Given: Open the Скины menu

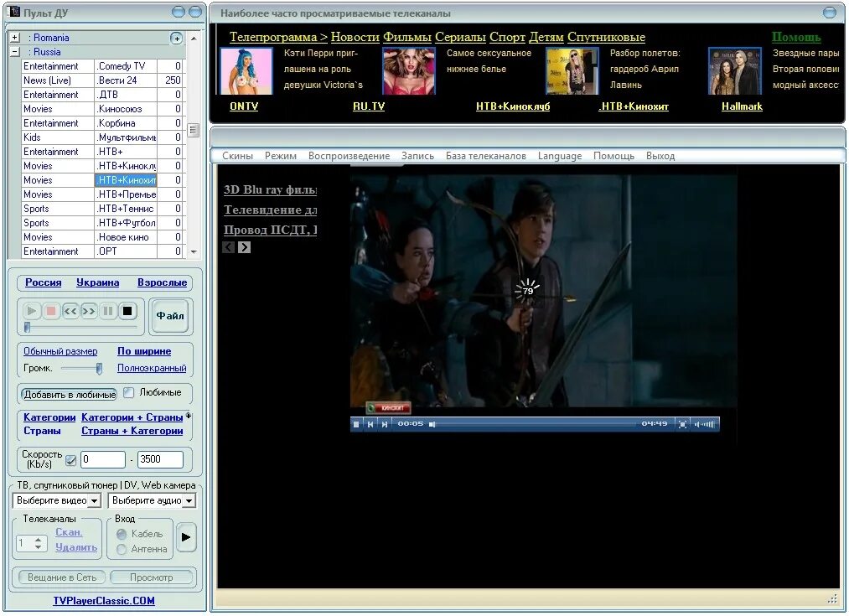Looking at the screenshot, I should coord(237,156).
